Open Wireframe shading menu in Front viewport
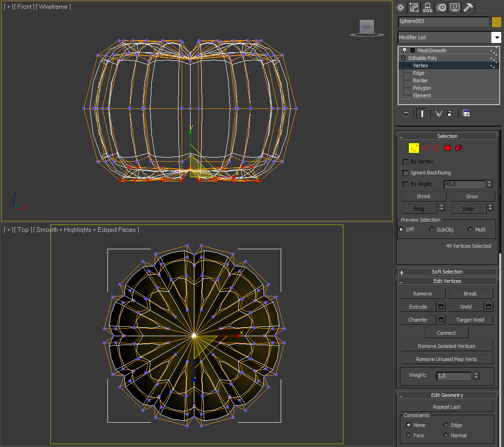Image resolution: width=504 pixels, height=447 pixels. (53, 7)
